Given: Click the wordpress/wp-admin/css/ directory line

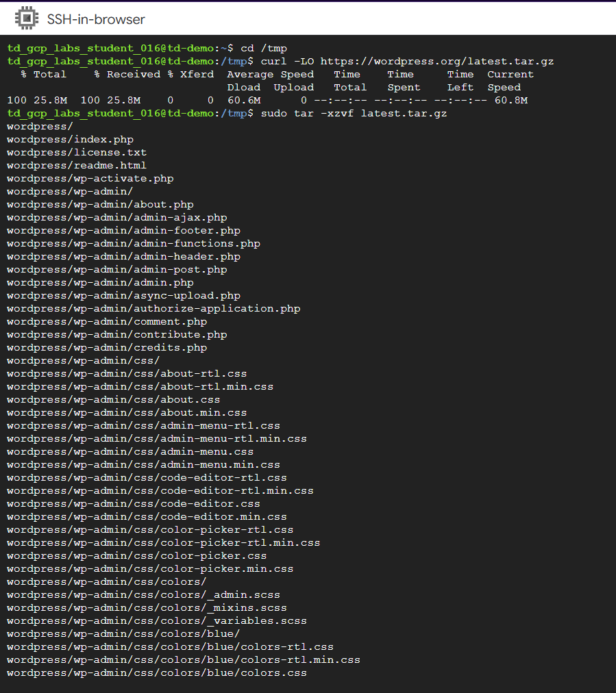Looking at the screenshot, I should coord(84,361).
